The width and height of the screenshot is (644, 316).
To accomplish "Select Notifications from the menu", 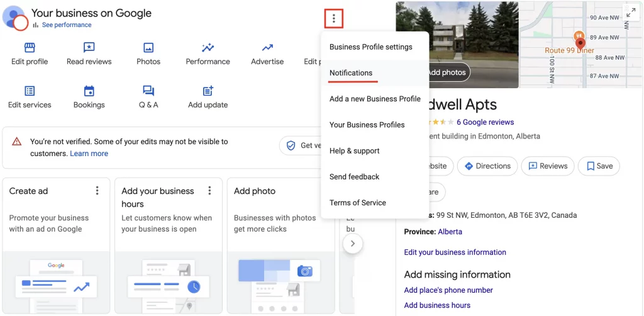I will click(x=375, y=73).
